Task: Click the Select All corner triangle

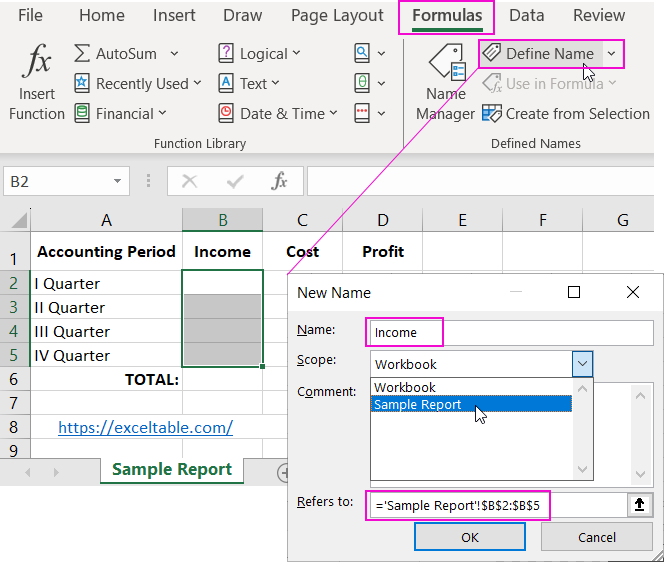Action: pos(19,220)
